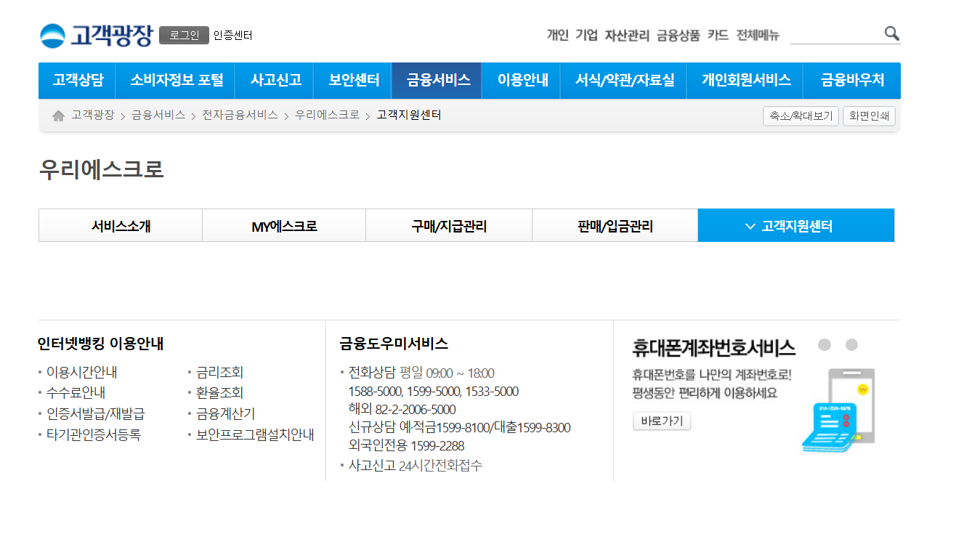Open the 인증서발급/재발급 link
The image size is (980, 534).
[x=95, y=414]
